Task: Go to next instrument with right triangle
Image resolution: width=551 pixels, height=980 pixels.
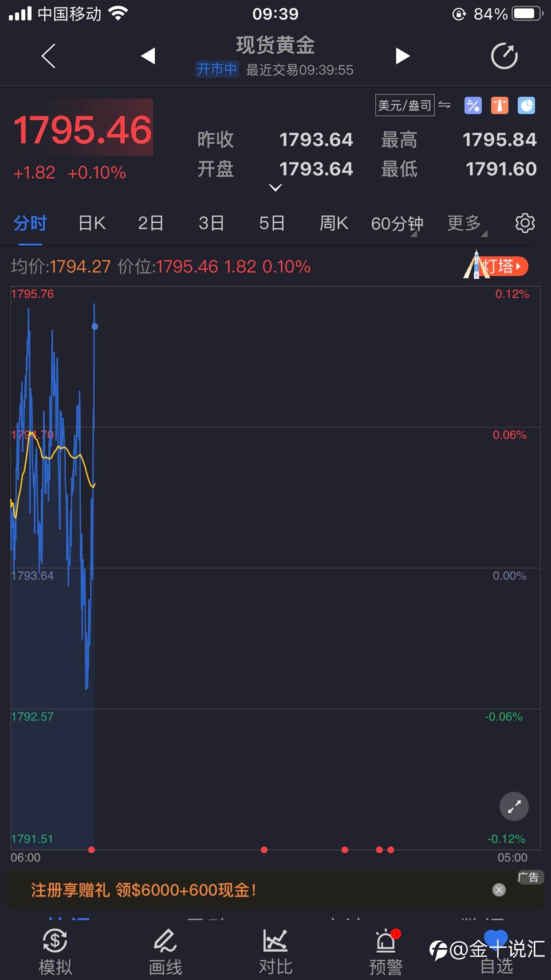Action: point(402,56)
